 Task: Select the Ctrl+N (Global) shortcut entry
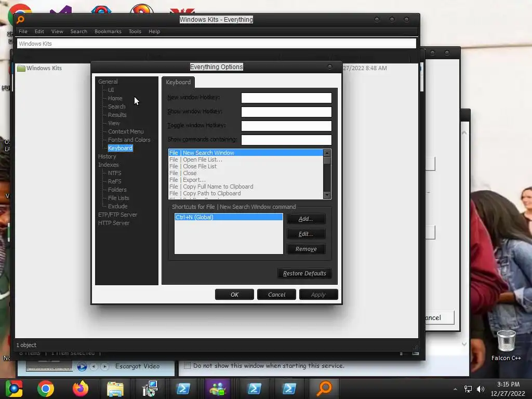point(229,217)
